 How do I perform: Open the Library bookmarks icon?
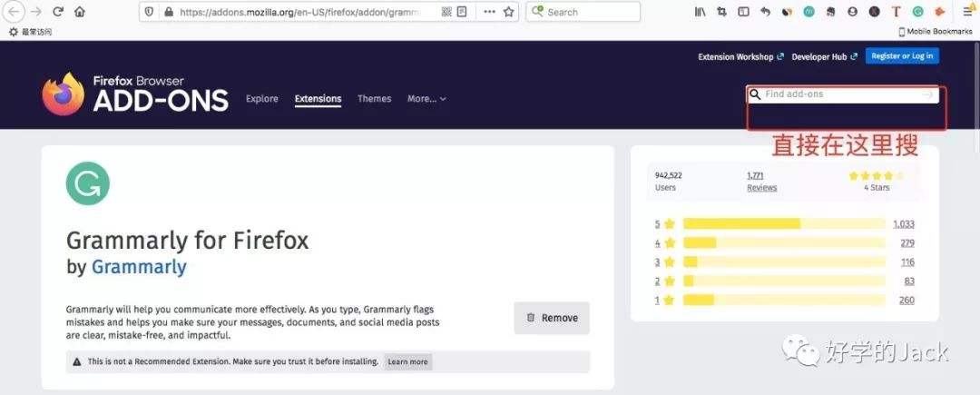[700, 12]
